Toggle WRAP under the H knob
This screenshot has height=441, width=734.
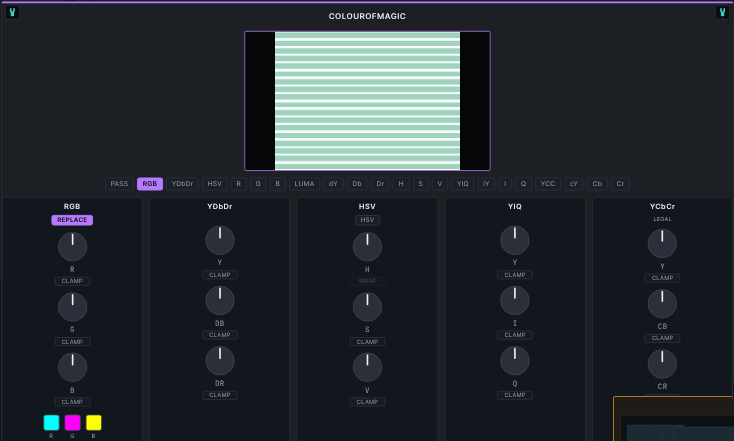coord(367,281)
